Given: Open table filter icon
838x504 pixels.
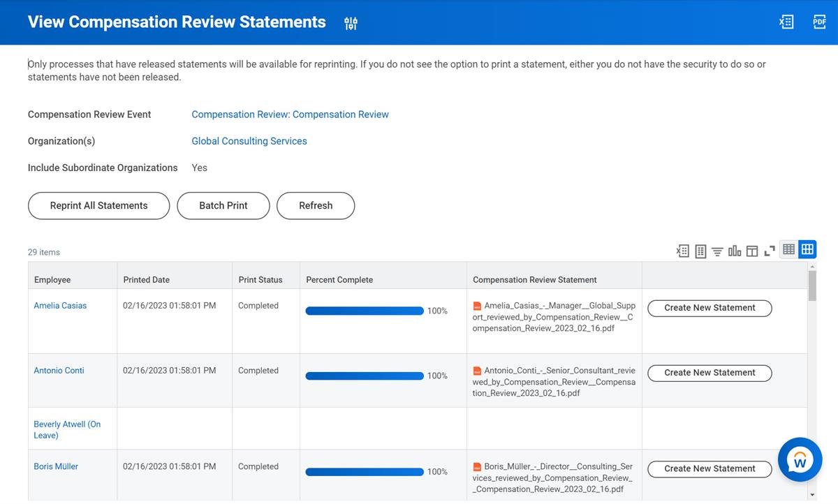Looking at the screenshot, I should [x=717, y=251].
